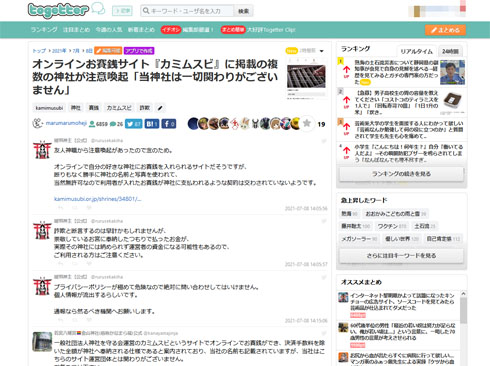
Task: Click the さらに注目キーワードを見る button
Action: (x=401, y=256)
